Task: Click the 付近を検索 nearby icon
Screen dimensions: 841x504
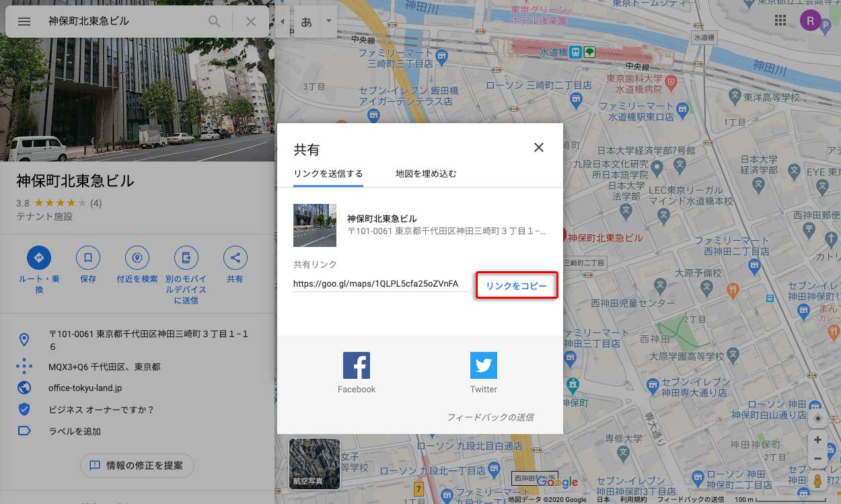Action: coord(137,258)
